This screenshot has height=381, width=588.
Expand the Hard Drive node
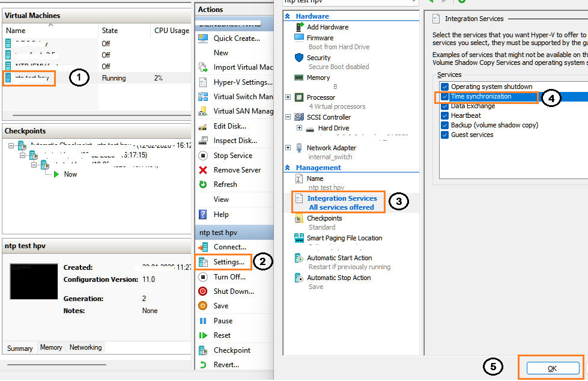[299, 128]
